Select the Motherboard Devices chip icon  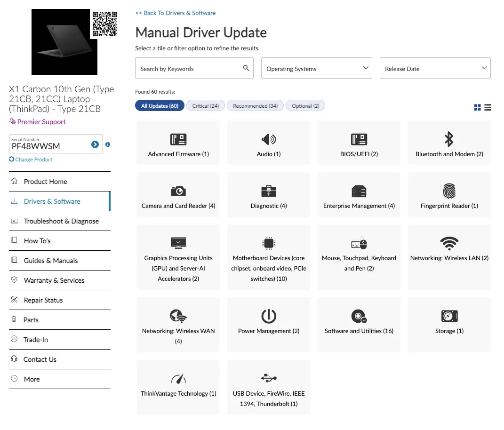pyautogui.click(x=269, y=243)
